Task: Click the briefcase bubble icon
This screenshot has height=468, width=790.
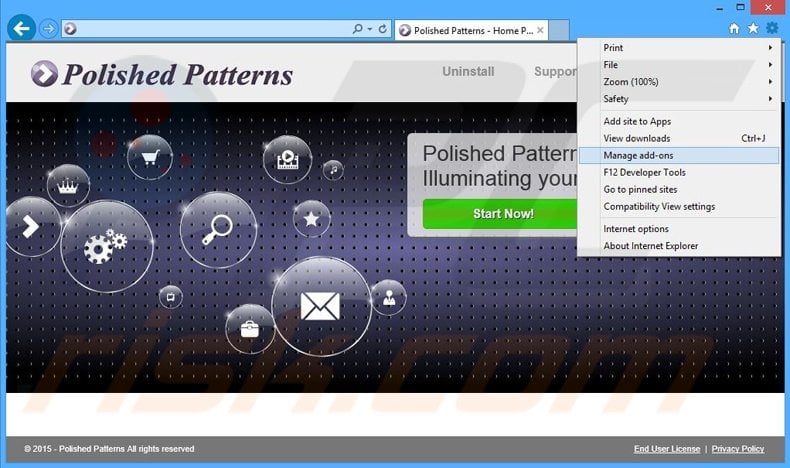Action: click(249, 329)
